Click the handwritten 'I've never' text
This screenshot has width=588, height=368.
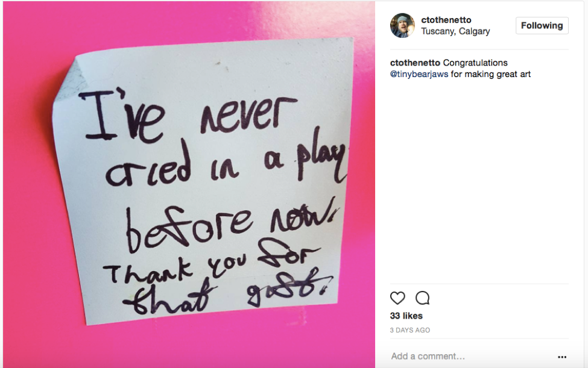pyautogui.click(x=188, y=114)
